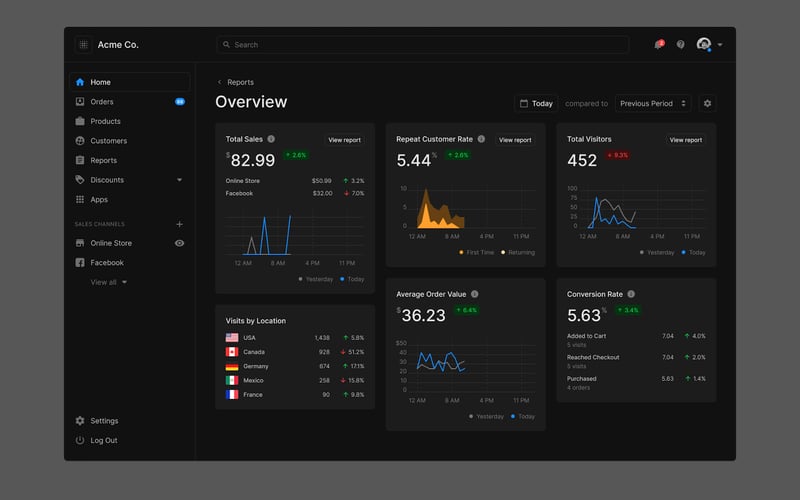Click View report on Total Visitors
The width and height of the screenshot is (800, 500).
tap(686, 140)
